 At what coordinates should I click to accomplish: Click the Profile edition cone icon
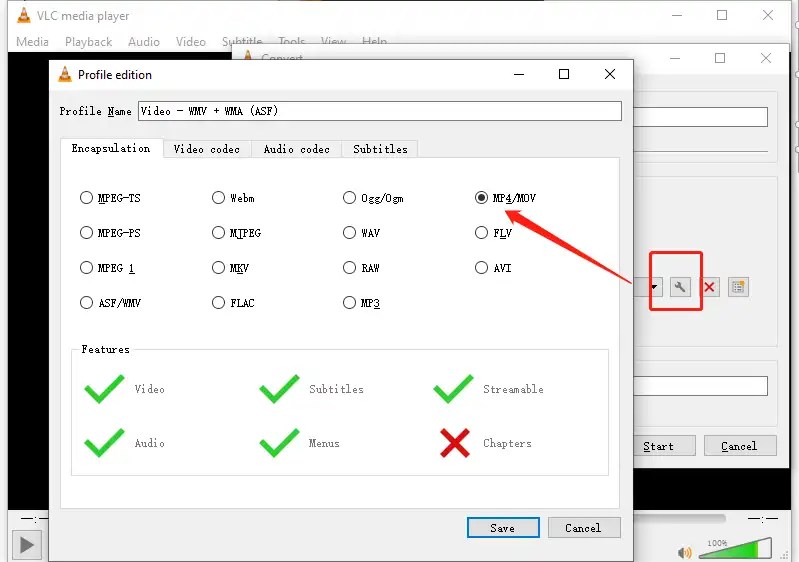point(65,74)
